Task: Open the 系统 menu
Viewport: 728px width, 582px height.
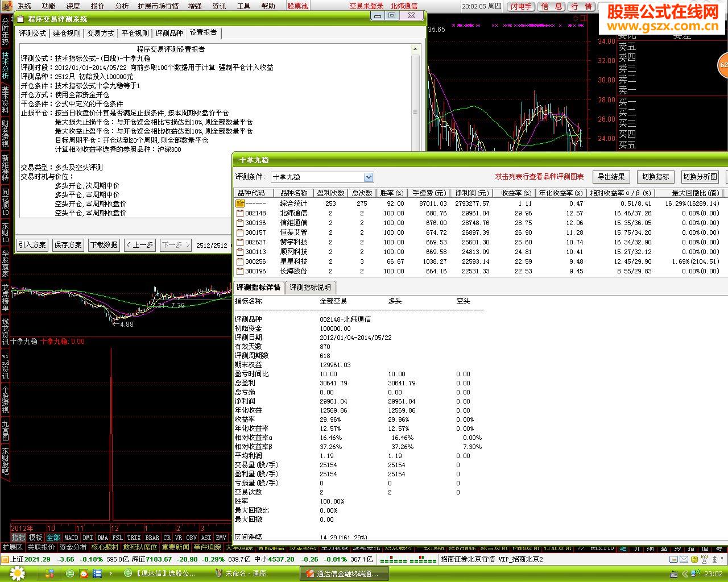Action: 24,6
